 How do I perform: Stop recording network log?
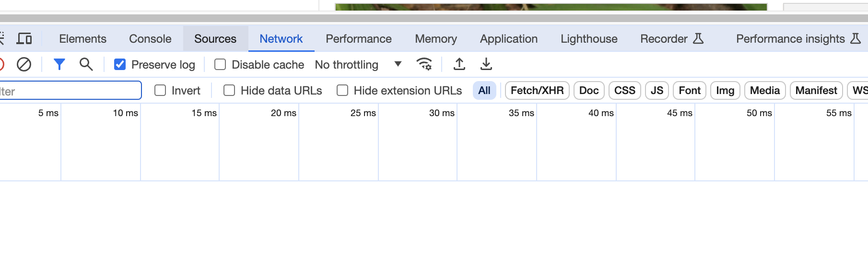coord(1,64)
